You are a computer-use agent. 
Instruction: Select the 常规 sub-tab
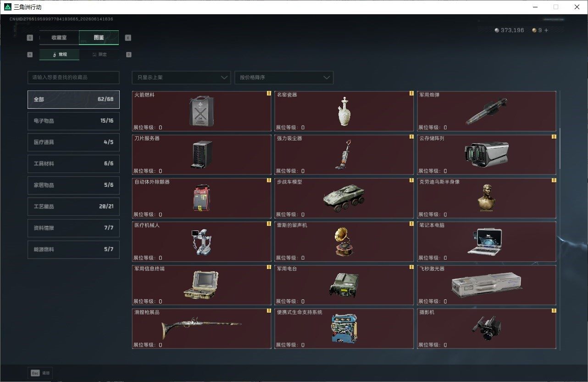pyautogui.click(x=59, y=54)
